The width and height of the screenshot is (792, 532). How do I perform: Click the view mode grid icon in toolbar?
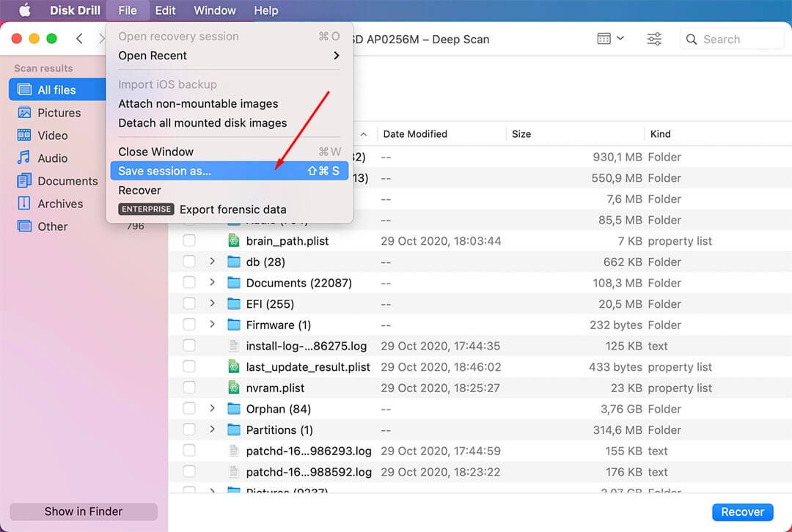click(604, 39)
